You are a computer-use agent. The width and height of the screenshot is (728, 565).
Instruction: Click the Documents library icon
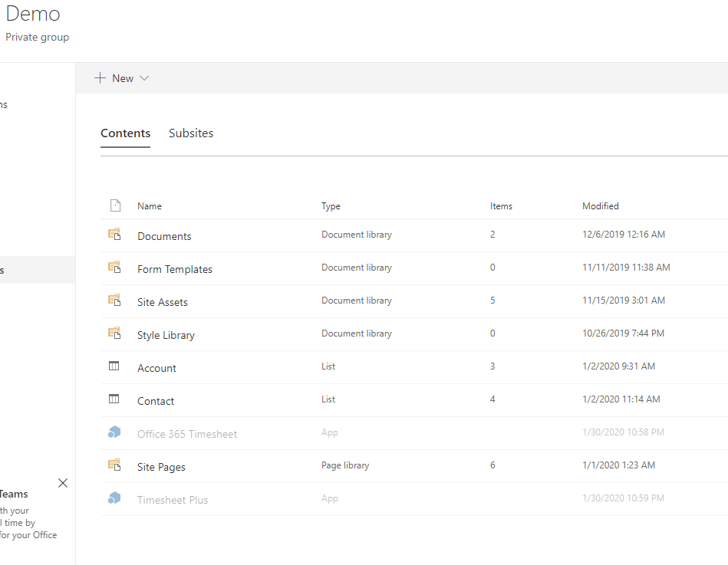[x=114, y=235]
